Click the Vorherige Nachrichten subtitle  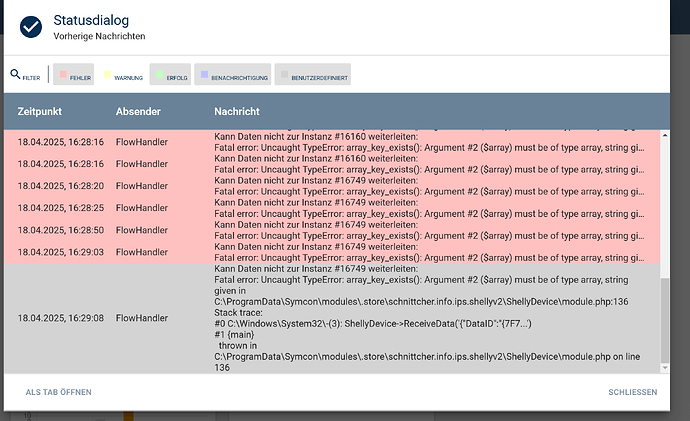[x=99, y=36]
